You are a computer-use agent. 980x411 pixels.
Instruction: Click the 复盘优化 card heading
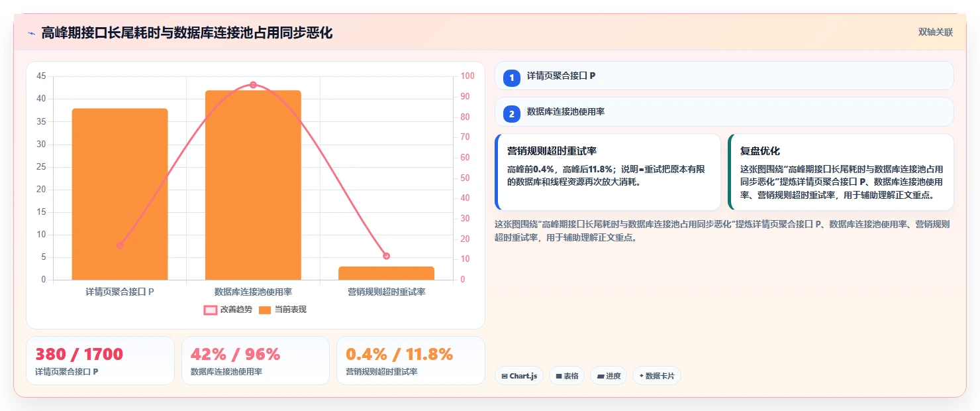[760, 151]
